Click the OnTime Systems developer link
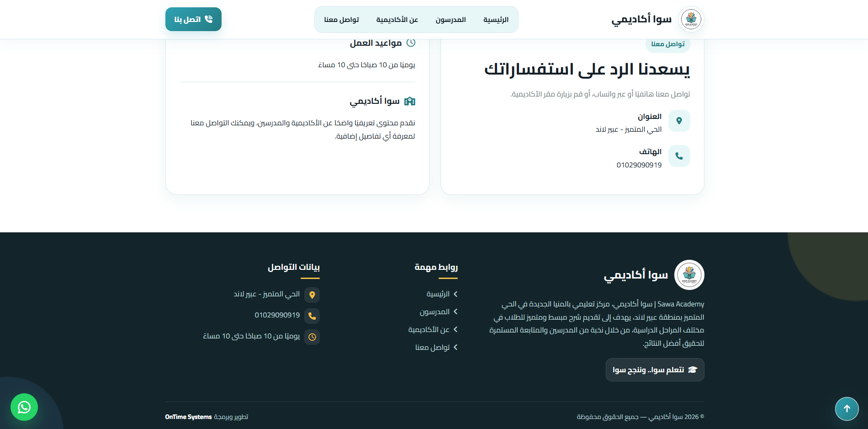This screenshot has width=868, height=429. pyautogui.click(x=188, y=417)
